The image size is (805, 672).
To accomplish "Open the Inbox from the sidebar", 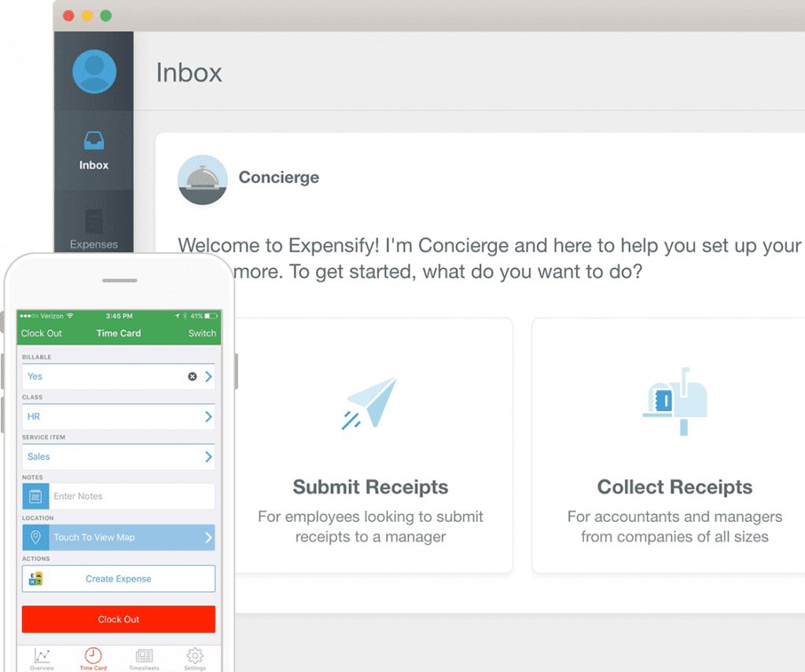I will (x=94, y=149).
